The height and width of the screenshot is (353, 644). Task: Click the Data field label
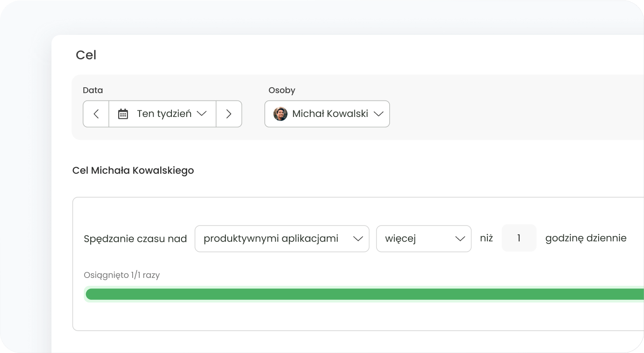(93, 90)
